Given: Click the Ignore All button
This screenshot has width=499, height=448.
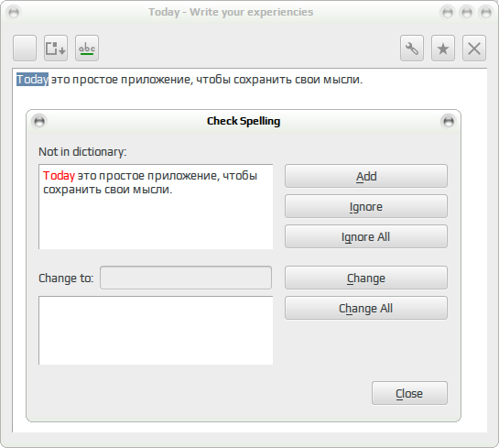Looking at the screenshot, I should coord(366,236).
